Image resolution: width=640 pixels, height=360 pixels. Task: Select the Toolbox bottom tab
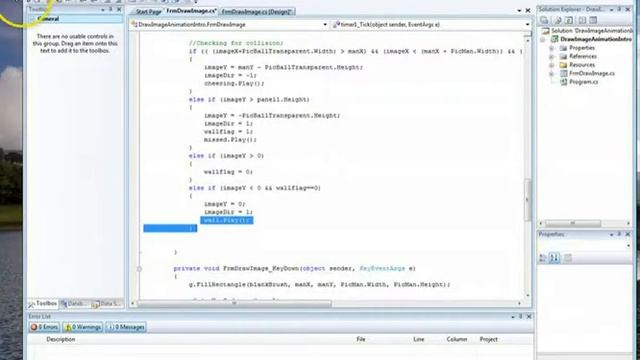coord(43,304)
